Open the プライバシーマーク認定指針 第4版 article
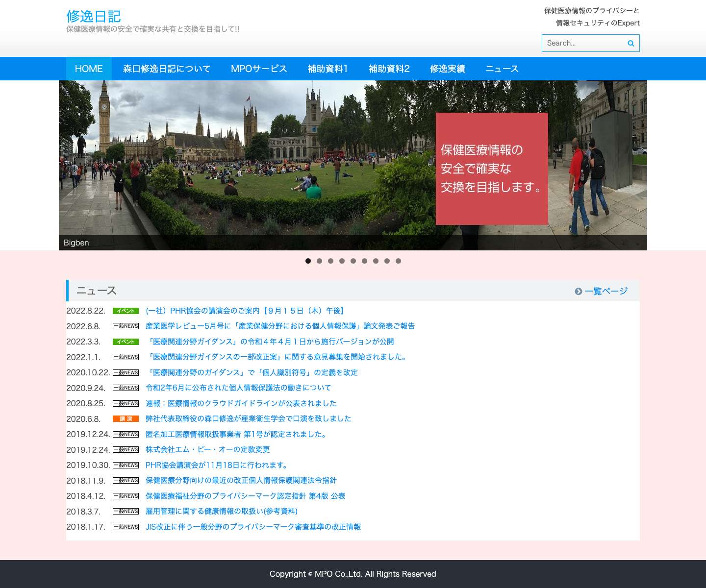The height and width of the screenshot is (588, 706). (x=246, y=496)
